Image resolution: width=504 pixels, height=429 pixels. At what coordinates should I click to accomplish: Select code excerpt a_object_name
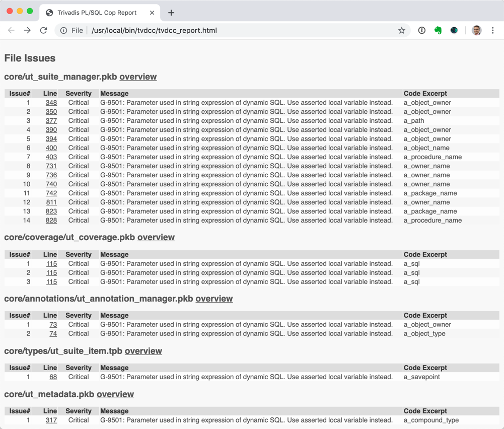coord(426,148)
